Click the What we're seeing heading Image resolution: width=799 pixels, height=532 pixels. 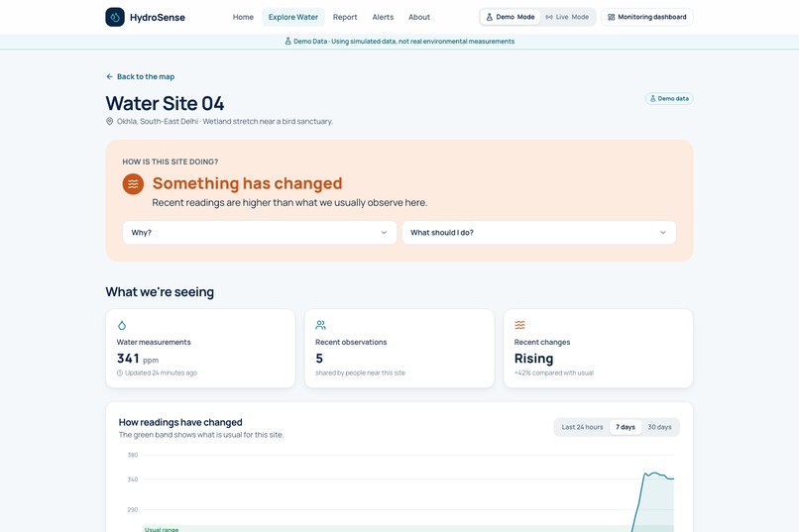[x=160, y=291]
